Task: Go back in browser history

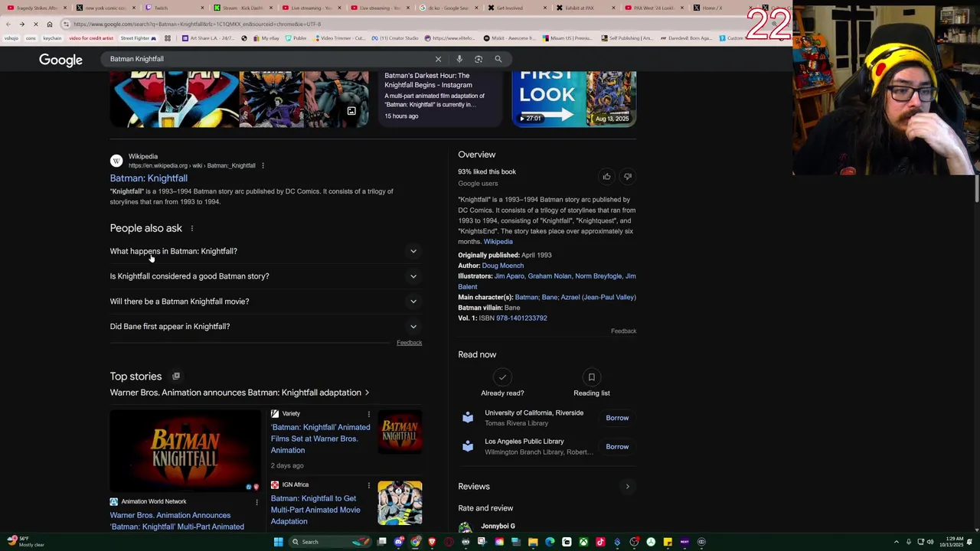Action: pyautogui.click(x=8, y=24)
